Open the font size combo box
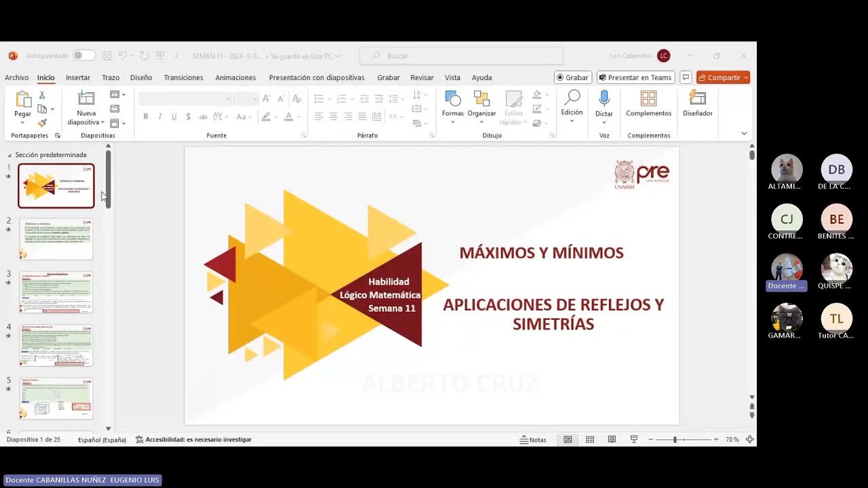Screen dimensions: 868x488 (245, 99)
